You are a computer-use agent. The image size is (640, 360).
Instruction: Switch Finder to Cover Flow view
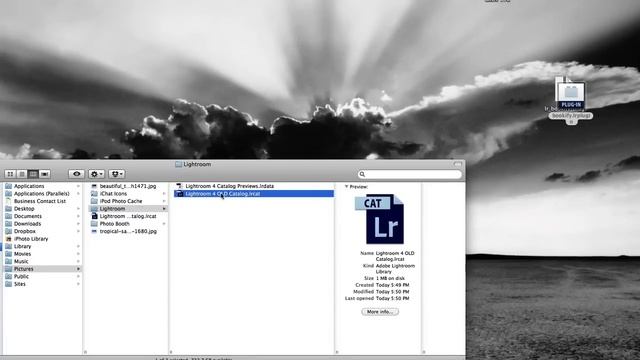[x=44, y=174]
